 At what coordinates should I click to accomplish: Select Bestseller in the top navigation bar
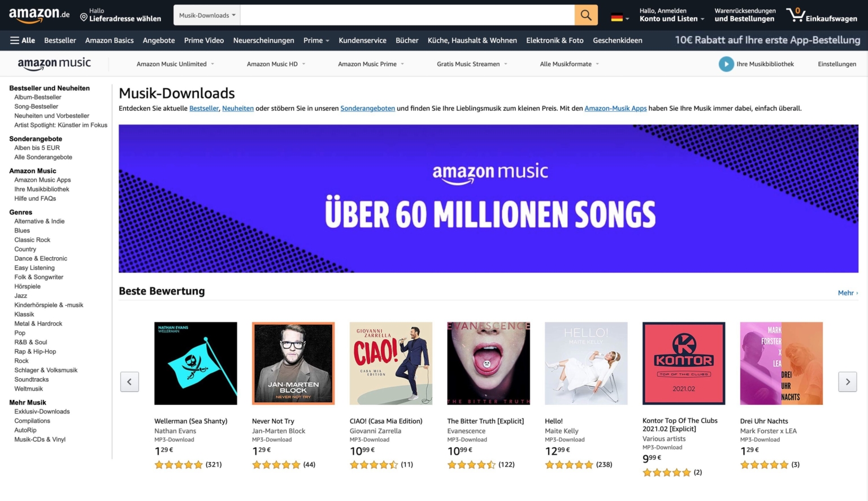click(x=60, y=40)
